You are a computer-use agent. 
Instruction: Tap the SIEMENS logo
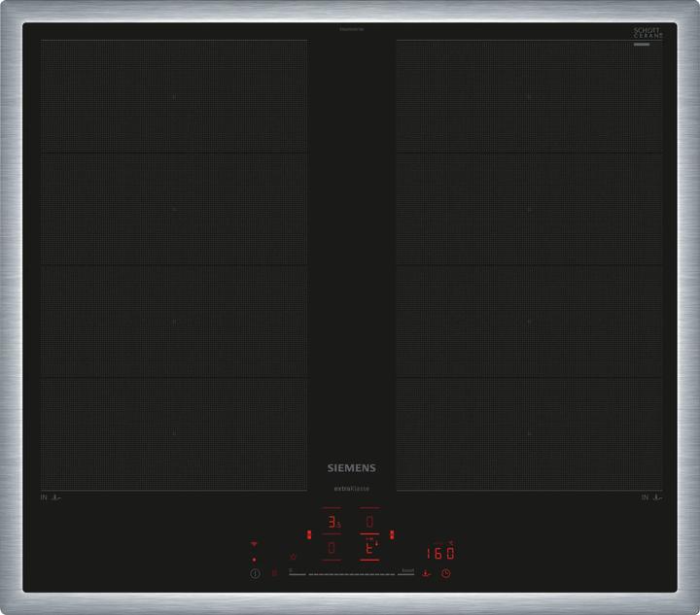click(x=350, y=467)
